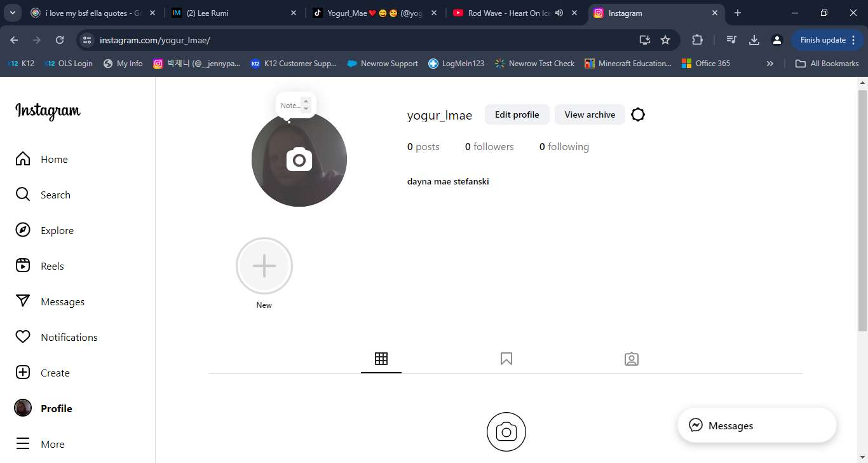This screenshot has width=868, height=463.
Task: Close the active Instagram tab
Action: coord(715,13)
